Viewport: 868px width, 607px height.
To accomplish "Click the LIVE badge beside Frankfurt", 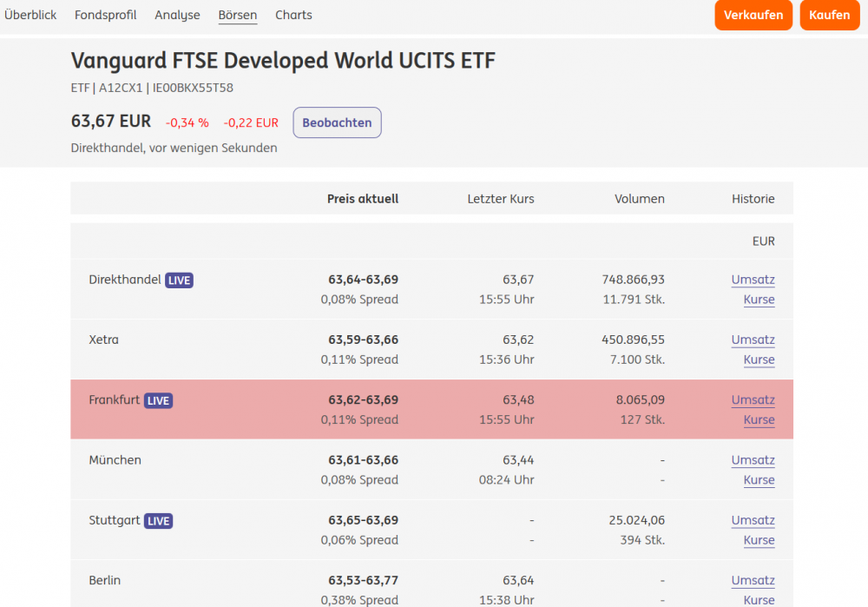I will pyautogui.click(x=158, y=401).
